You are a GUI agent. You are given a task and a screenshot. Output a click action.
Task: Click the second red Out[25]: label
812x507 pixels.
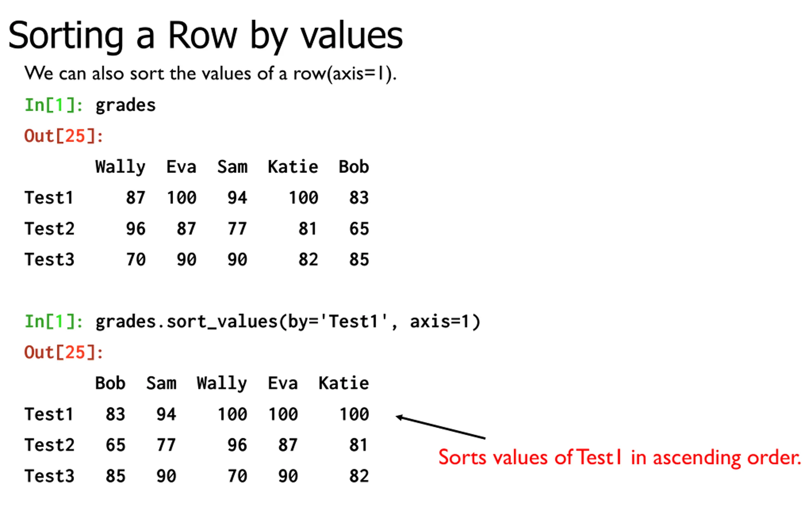pyautogui.click(x=64, y=352)
